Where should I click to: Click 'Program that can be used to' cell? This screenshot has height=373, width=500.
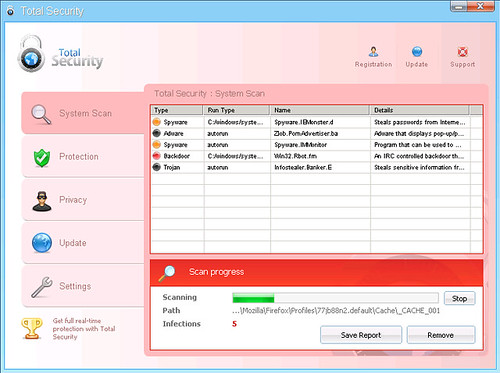pos(418,145)
